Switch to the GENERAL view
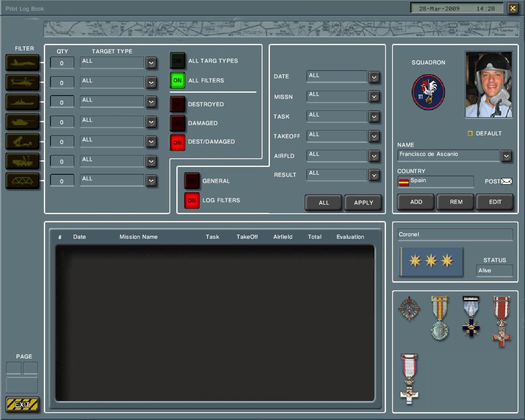 click(192, 181)
